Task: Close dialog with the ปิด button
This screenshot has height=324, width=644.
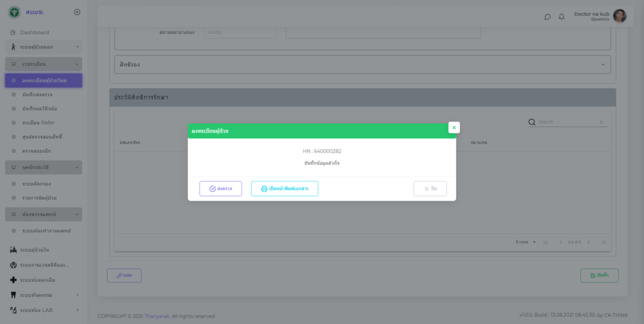Action: [x=430, y=189]
